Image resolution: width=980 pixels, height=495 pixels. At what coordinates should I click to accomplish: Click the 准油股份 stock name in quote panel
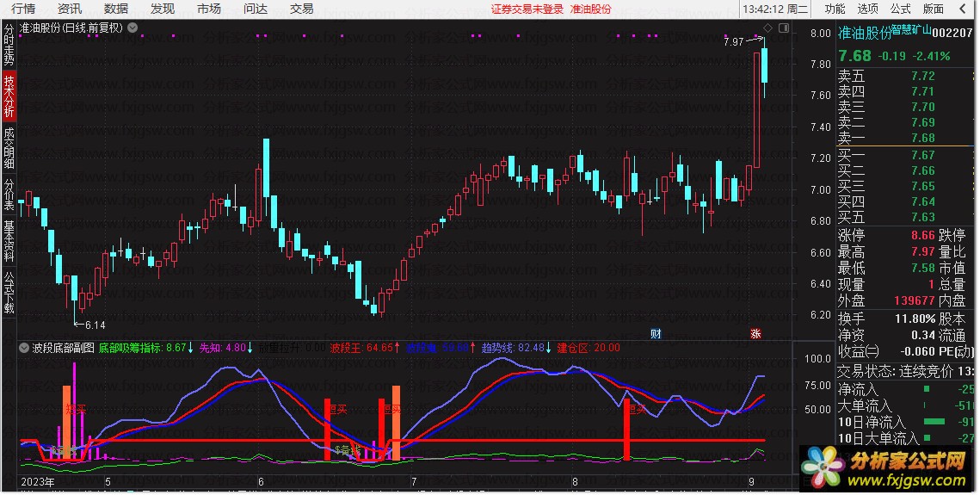click(x=865, y=33)
